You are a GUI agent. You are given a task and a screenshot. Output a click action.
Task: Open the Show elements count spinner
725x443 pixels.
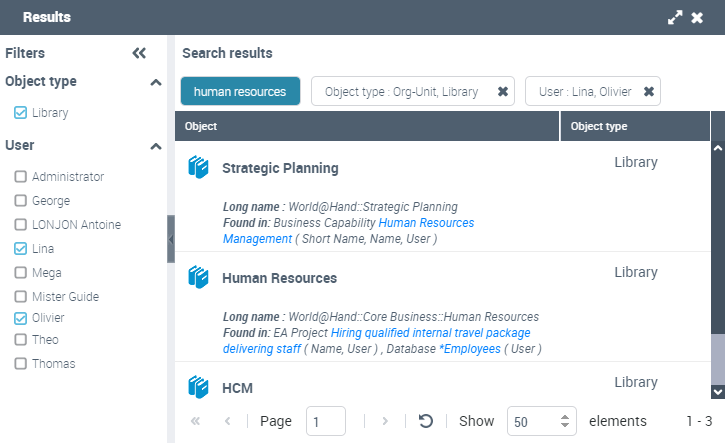tap(565, 421)
